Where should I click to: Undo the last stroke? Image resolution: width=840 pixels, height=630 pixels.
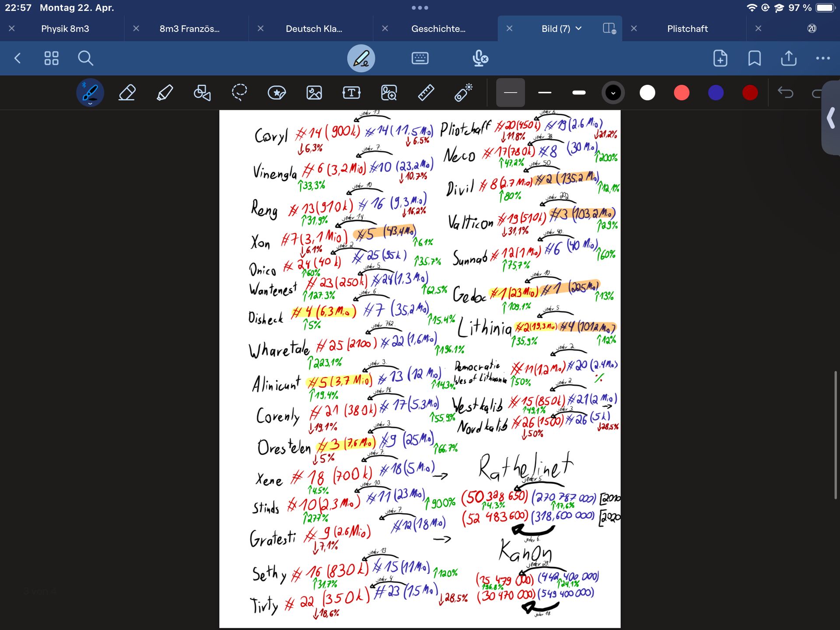click(x=785, y=93)
